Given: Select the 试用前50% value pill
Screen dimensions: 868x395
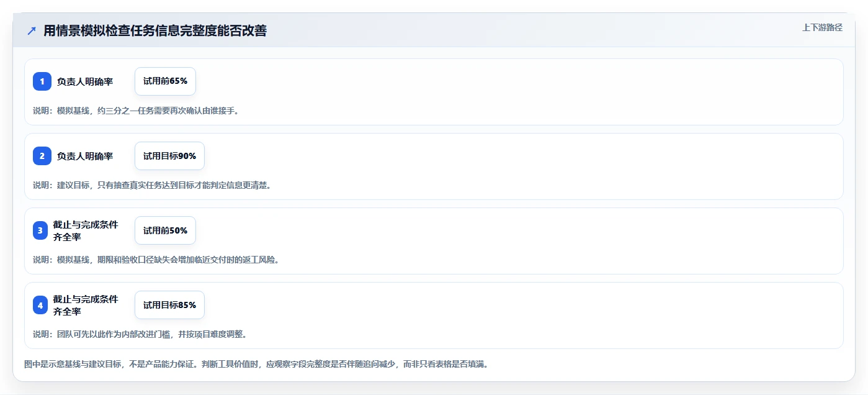Looking at the screenshot, I should 165,230.
